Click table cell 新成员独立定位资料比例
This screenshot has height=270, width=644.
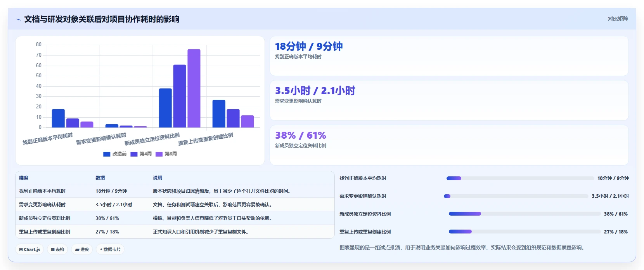45,218
